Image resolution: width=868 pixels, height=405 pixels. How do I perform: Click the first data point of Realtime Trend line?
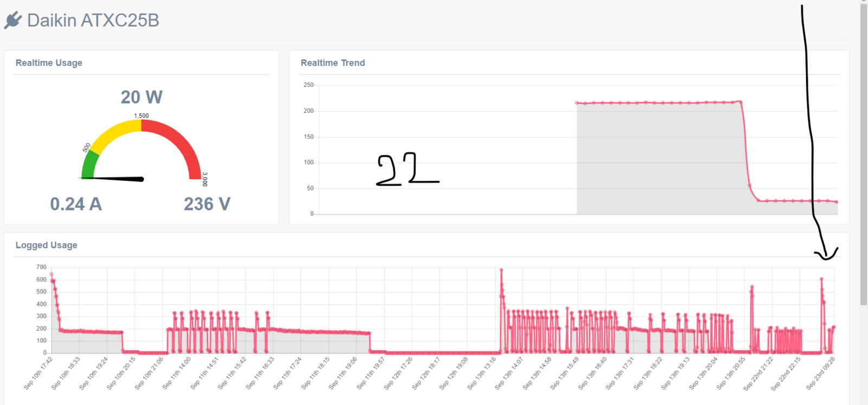coord(577,103)
